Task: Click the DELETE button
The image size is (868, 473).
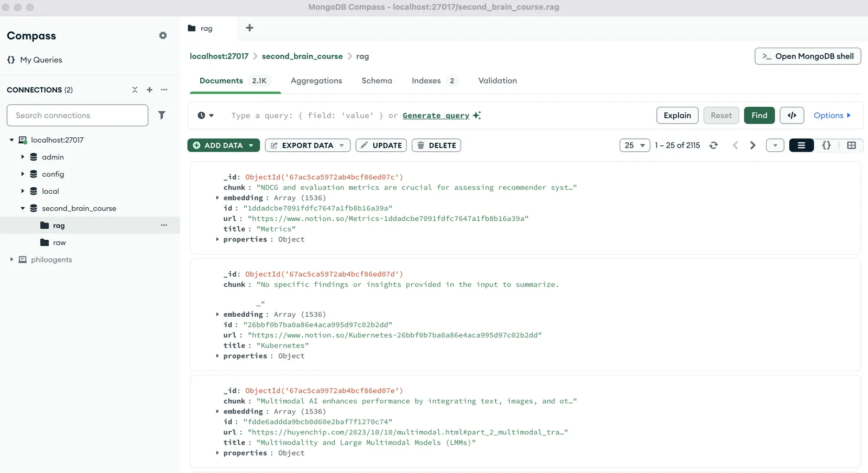Action: 436,145
